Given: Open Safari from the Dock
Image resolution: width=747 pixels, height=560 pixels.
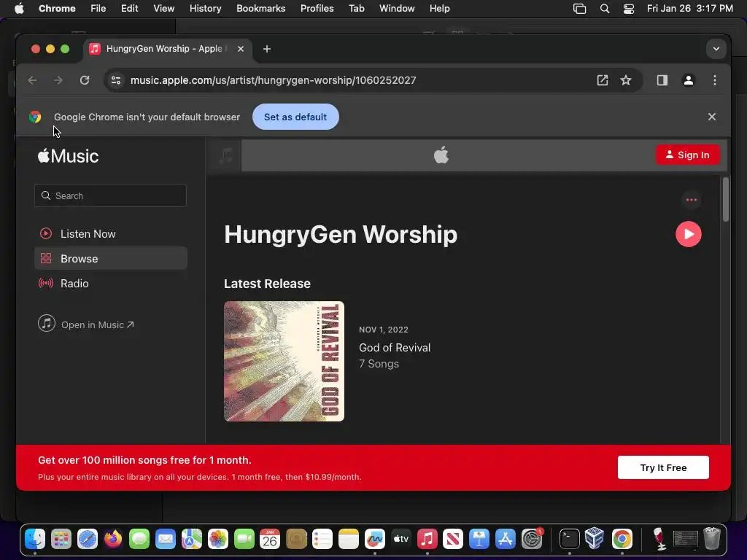Looking at the screenshot, I should point(88,539).
